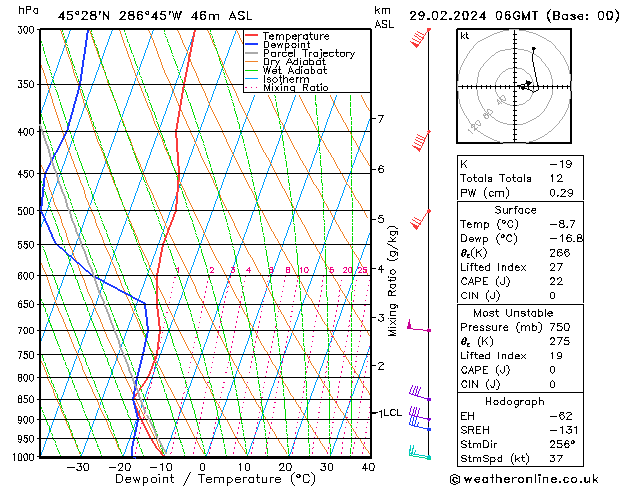Screen dimensions: 629x486
Task: Click the Totals Totals value 12
Action: [556, 178]
